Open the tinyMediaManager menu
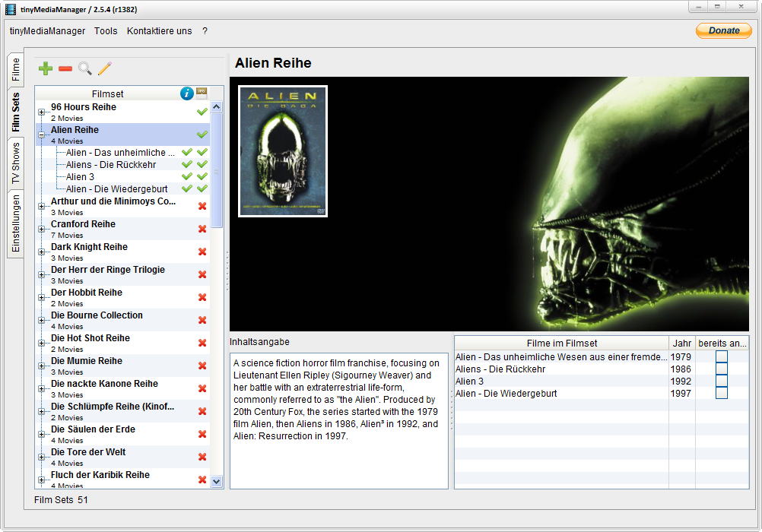Image resolution: width=762 pixels, height=532 pixels. coord(47,31)
